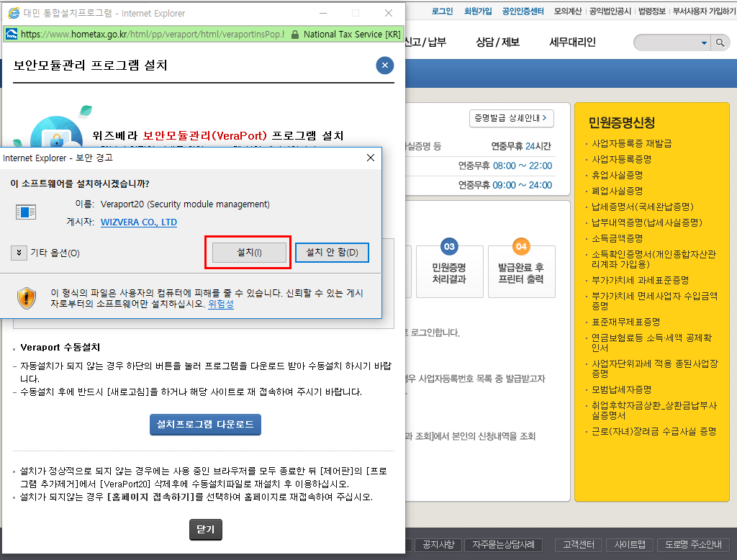
Task: Click 설치 안 함(D) to decline installation
Action: pos(332,253)
